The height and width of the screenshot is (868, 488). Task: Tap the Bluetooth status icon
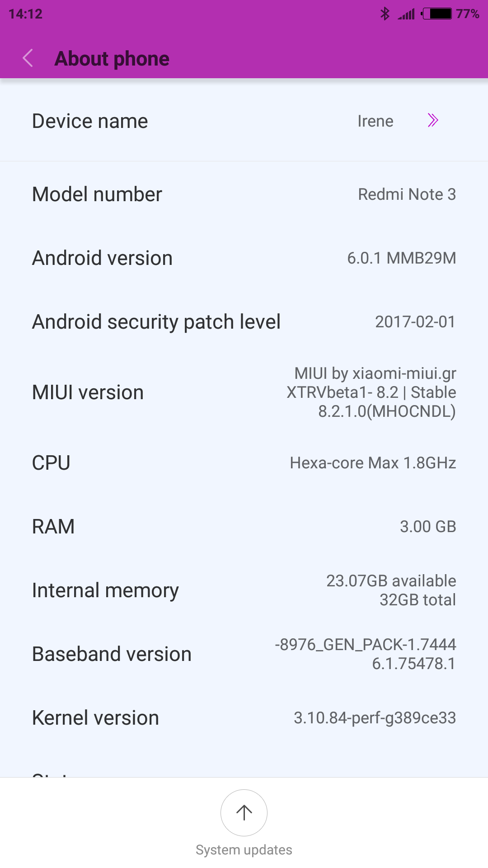click(385, 14)
